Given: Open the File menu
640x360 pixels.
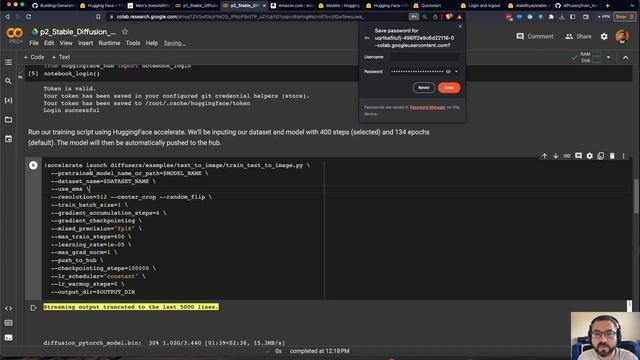Looking at the screenshot, I should pyautogui.click(x=34, y=43).
